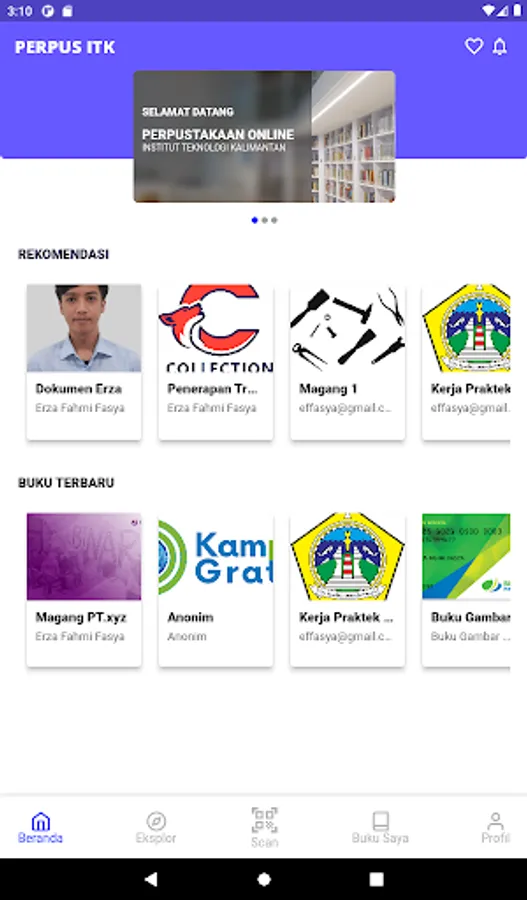Open the Buku Saya tab
527x900 pixels.
380,827
